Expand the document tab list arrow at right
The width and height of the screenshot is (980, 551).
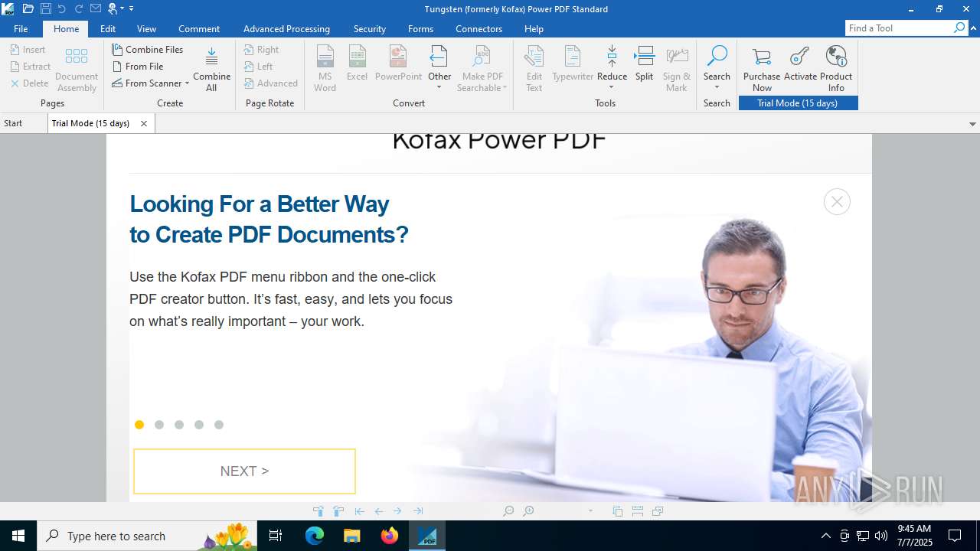(x=972, y=124)
